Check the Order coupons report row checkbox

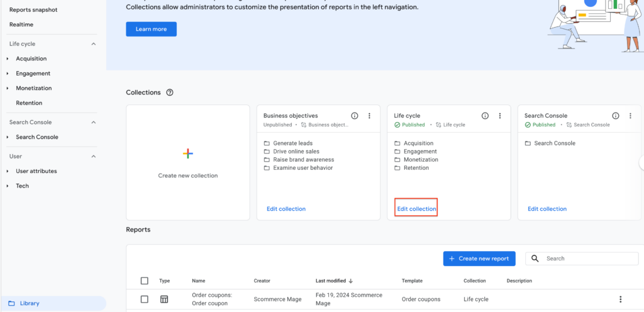[145, 299]
